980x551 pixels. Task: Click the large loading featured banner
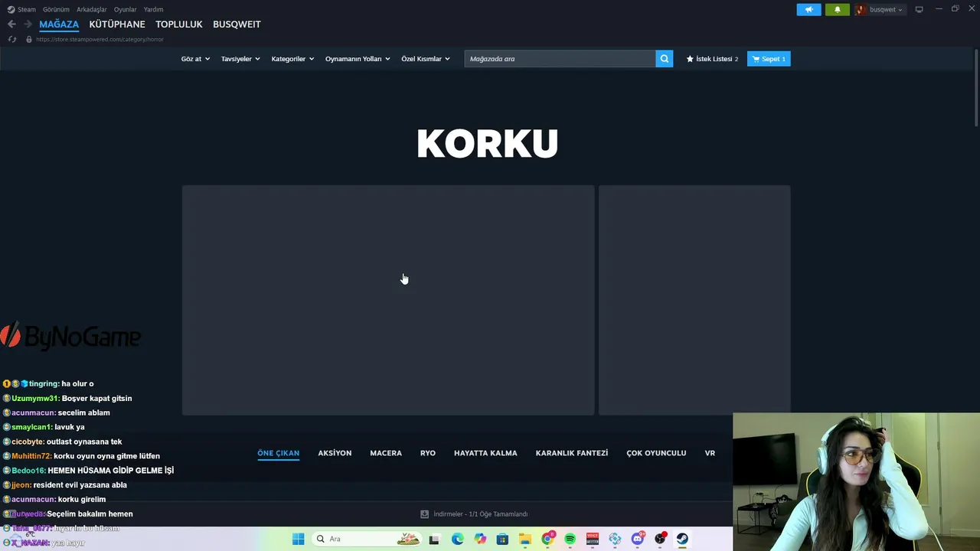(x=388, y=300)
